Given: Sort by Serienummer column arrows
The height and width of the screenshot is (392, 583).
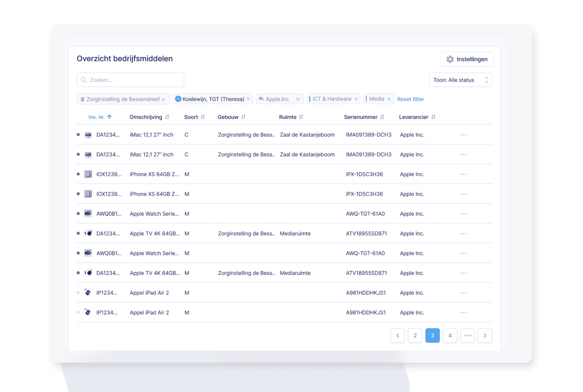Looking at the screenshot, I should (x=382, y=117).
